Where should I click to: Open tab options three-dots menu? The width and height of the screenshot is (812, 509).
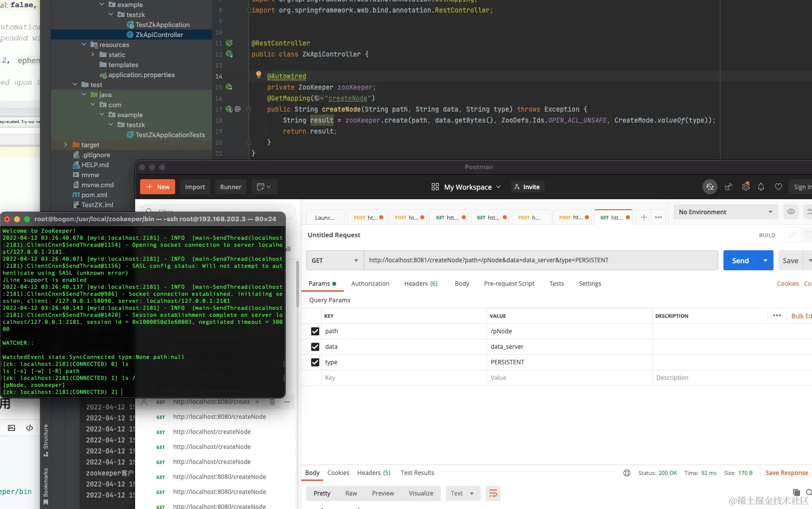(658, 217)
